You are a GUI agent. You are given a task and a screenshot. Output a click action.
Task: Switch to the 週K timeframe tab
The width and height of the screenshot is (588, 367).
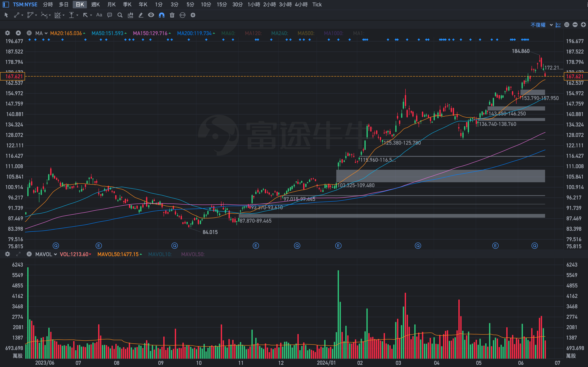(x=95, y=4)
